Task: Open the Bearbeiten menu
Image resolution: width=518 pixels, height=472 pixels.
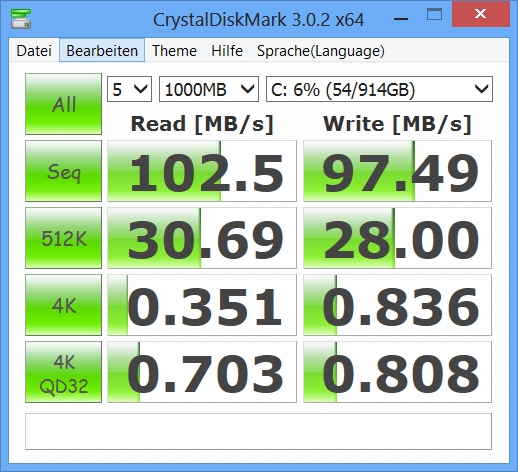Action: [102, 50]
